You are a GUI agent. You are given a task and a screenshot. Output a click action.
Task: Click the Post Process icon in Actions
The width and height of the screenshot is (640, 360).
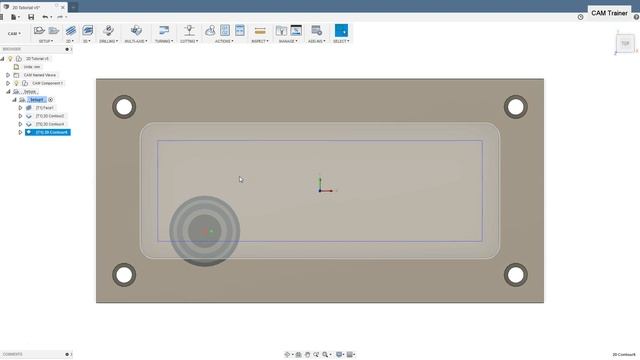coord(225,31)
